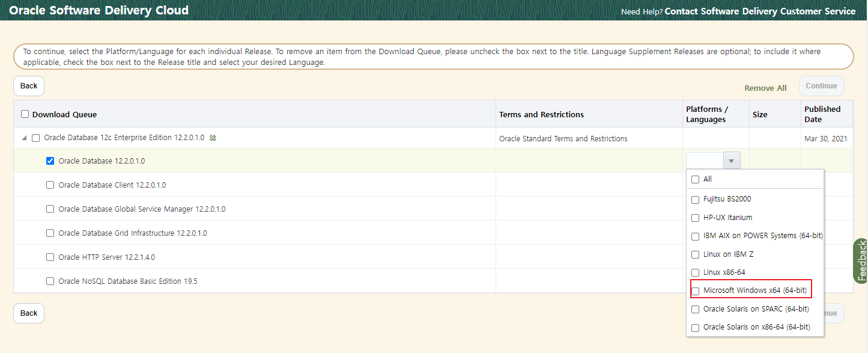Enable Oracle Database Grid Infrastructure 12.2.0.1.0 checkbox
This screenshot has height=353, width=868.
point(50,233)
